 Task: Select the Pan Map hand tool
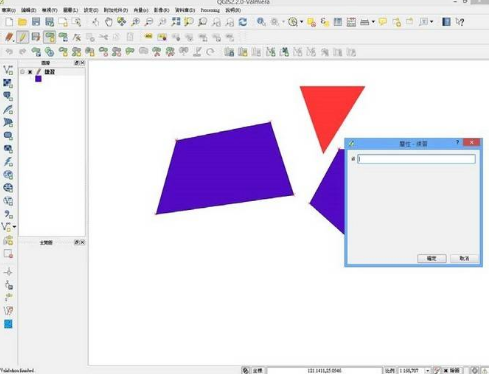tap(109, 22)
